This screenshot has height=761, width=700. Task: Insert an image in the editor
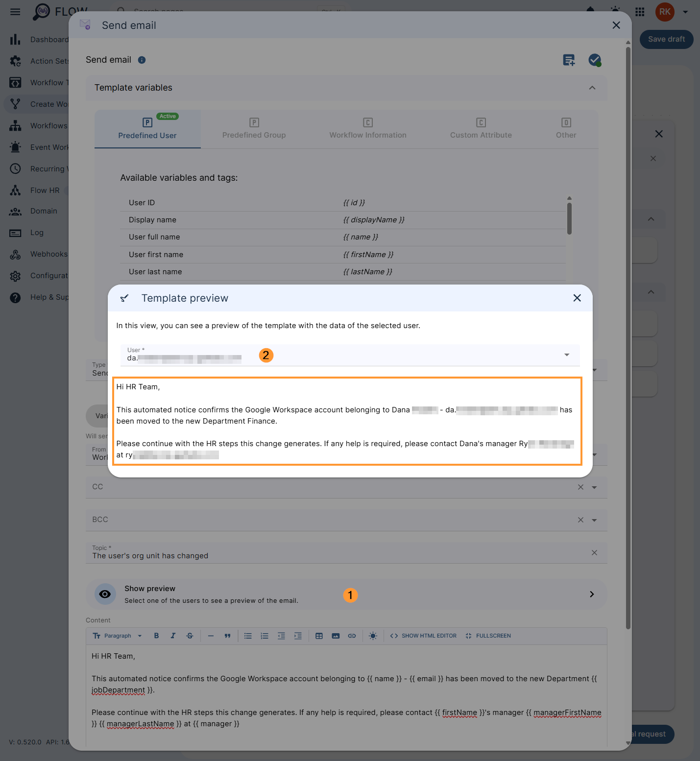[x=336, y=636]
